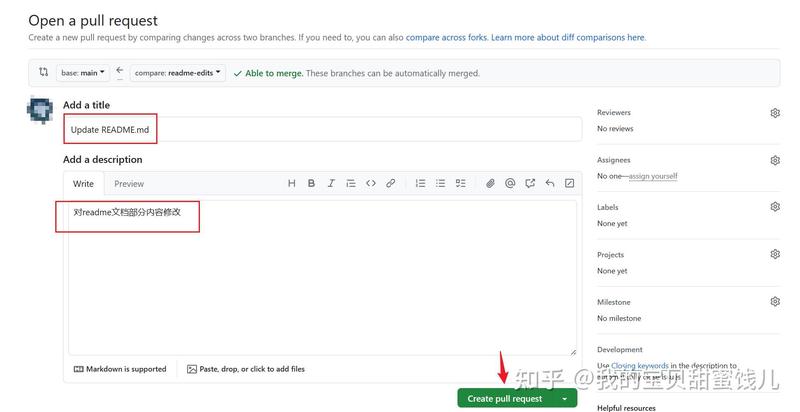Open Learn more about diff comparisons link
800x412 pixels.
568,37
